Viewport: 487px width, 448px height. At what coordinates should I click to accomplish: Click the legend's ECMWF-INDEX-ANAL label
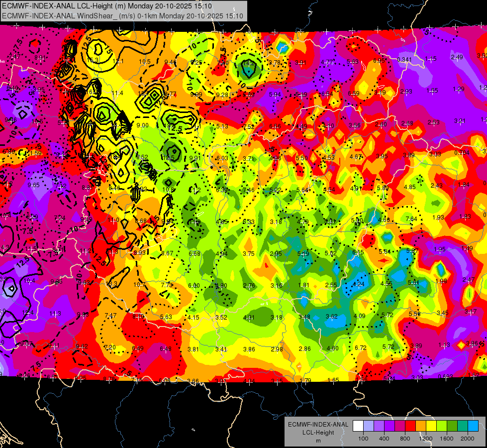(x=318, y=425)
